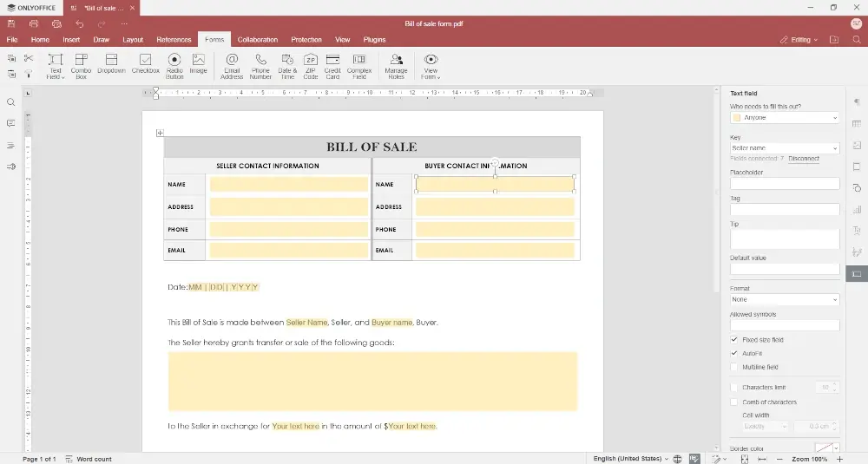868x464 pixels.
Task: Open the Collaboration tab
Action: (258, 40)
